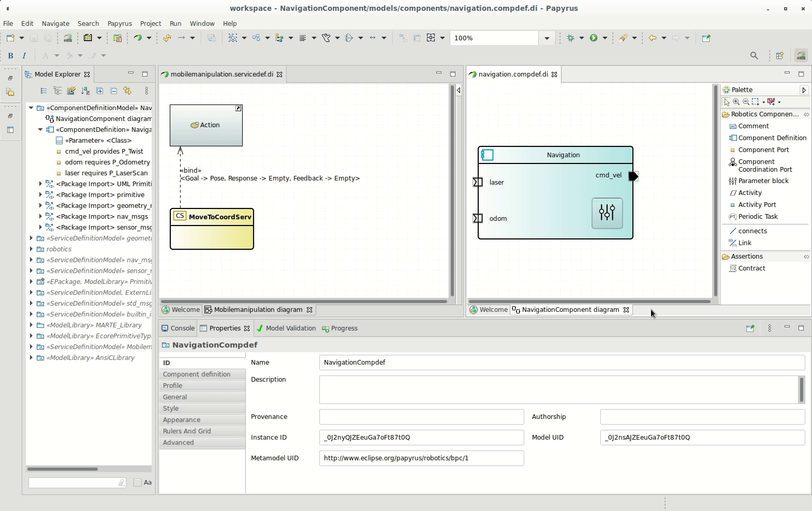Expand the MARTE_Library model library node
Image resolution: width=812 pixels, height=511 pixels.
tap(32, 325)
